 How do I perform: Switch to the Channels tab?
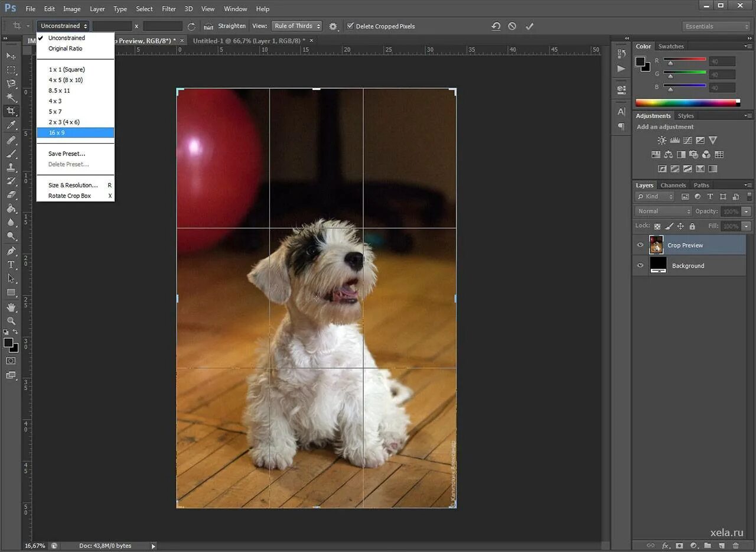click(673, 186)
